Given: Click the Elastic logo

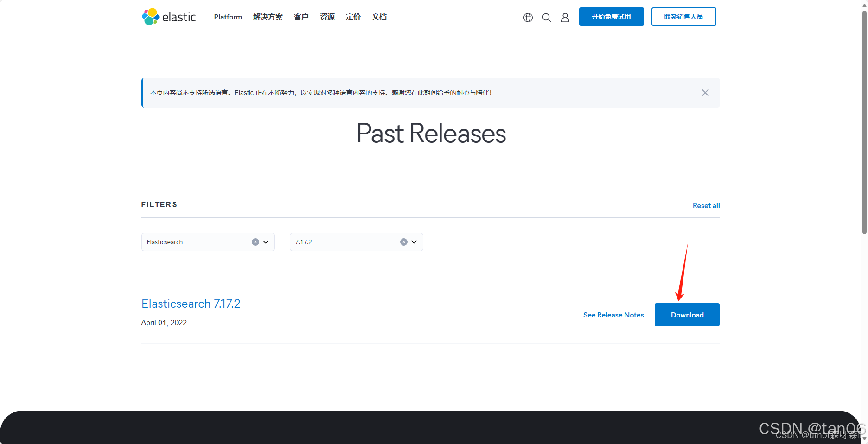Looking at the screenshot, I should (169, 17).
